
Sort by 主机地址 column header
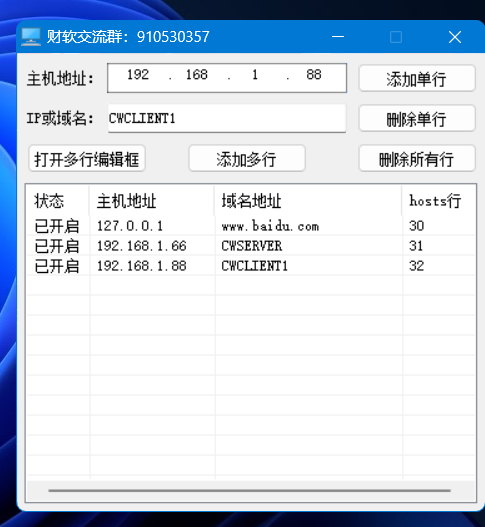click(x=152, y=201)
